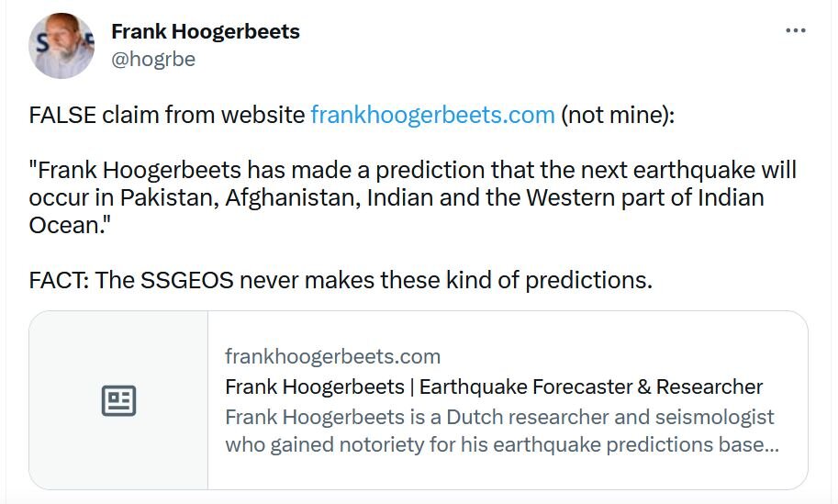Image resolution: width=838 pixels, height=504 pixels.
Task: Click the gray frankhoogerbeets.com domain in the card
Action: coord(332,356)
